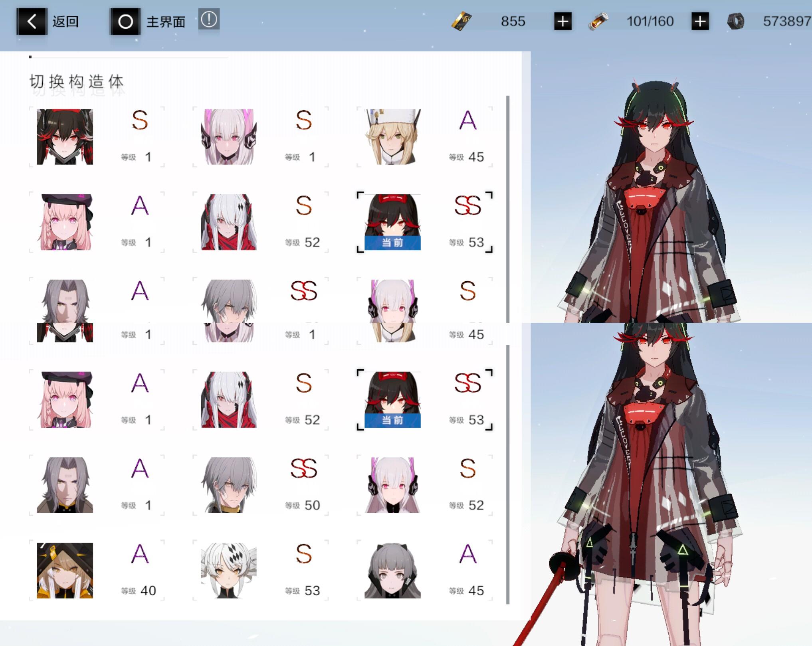The width and height of the screenshot is (812, 646).
Task: Add black cards with plus beside 855
Action: click(x=563, y=21)
